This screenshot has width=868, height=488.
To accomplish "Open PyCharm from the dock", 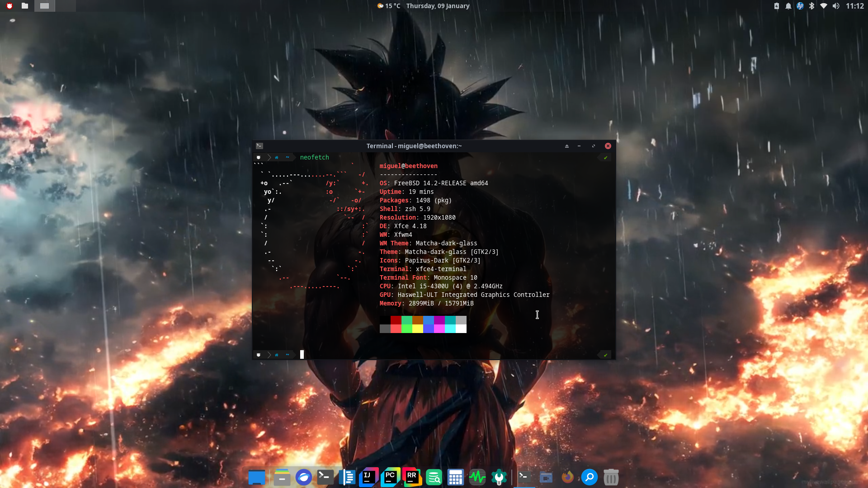I will (390, 477).
